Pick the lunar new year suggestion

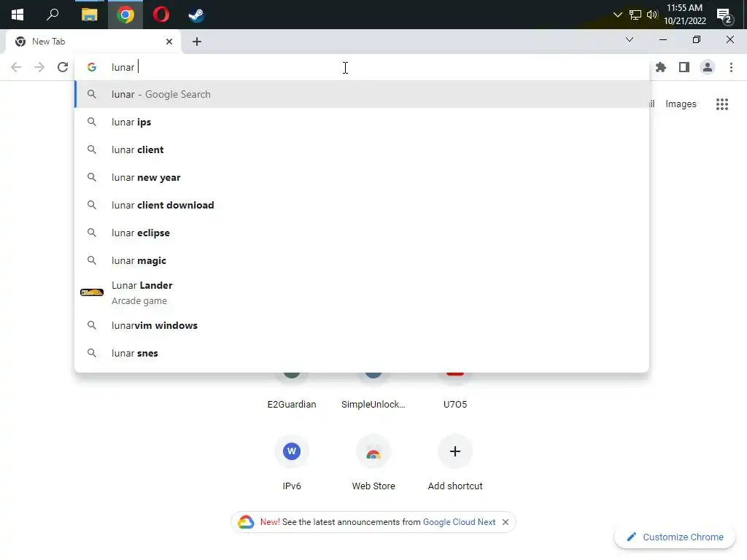[x=362, y=177]
